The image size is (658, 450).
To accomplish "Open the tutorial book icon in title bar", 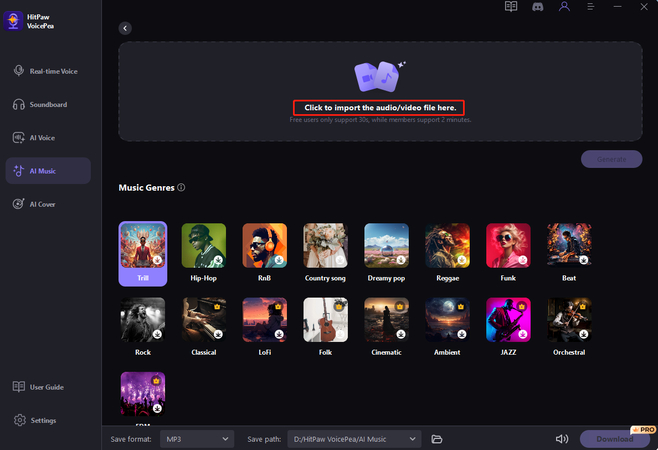I will coord(511,7).
